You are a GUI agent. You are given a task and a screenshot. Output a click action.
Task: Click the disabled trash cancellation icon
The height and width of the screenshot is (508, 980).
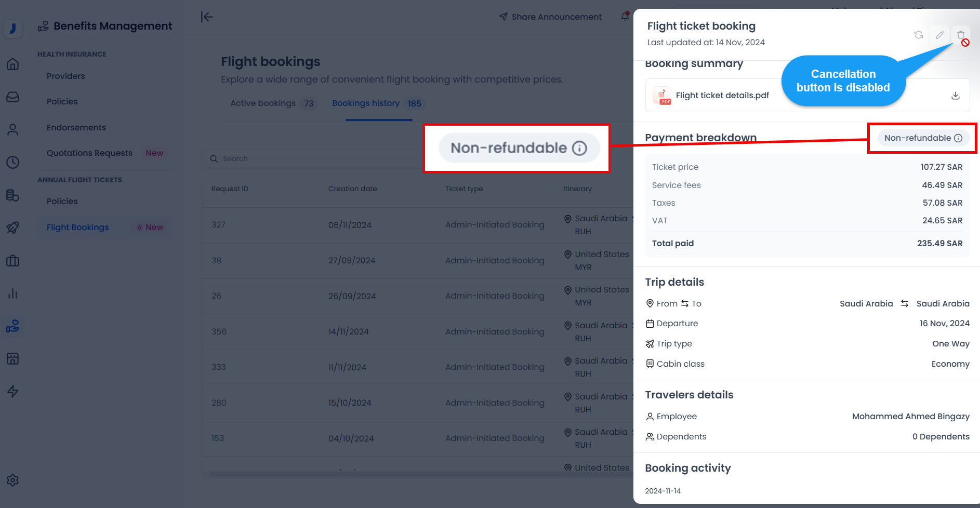[961, 35]
